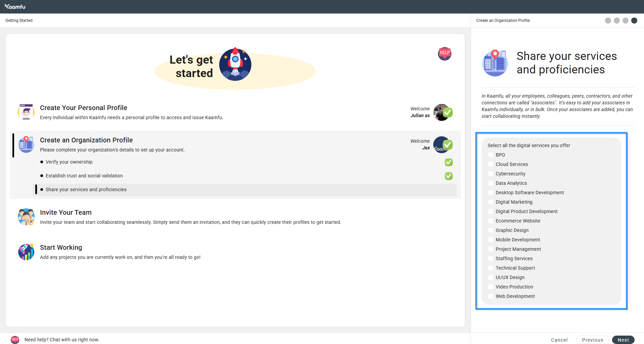Image resolution: width=644 pixels, height=344 pixels.
Task: Click the Start Working chart icon
Action: 26,252
